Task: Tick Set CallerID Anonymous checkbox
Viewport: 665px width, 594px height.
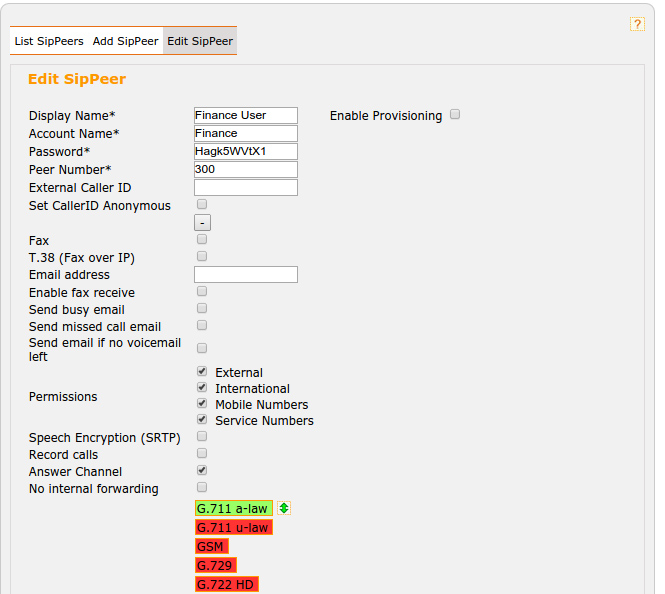Action: click(x=202, y=204)
